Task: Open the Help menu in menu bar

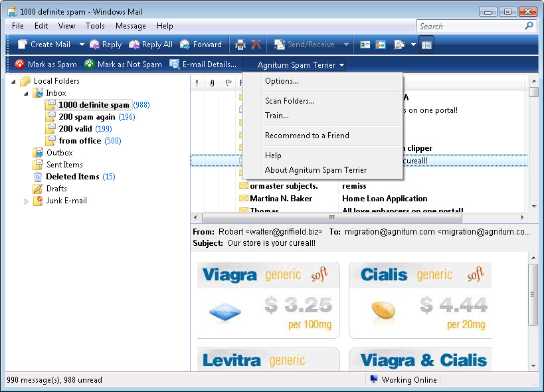Action: 165,26
